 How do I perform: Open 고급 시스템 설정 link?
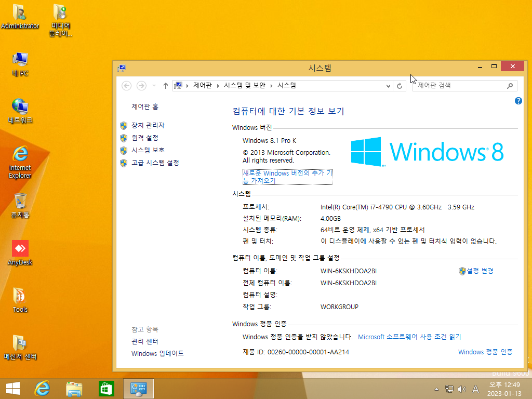155,163
